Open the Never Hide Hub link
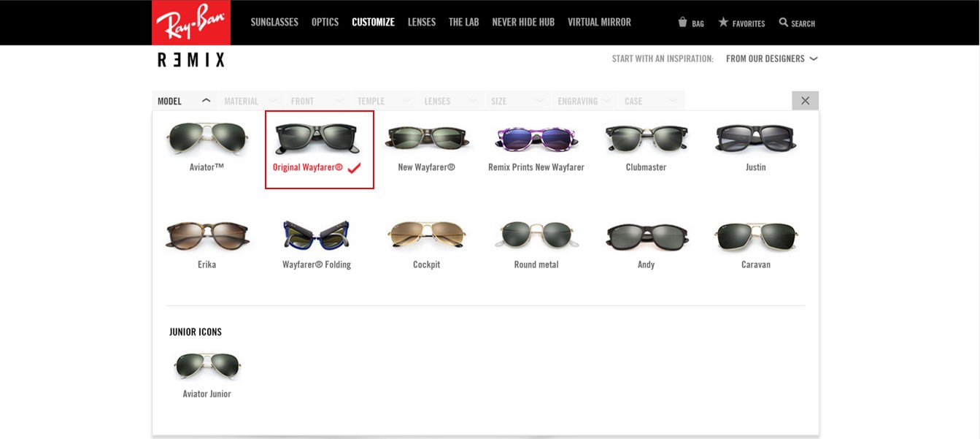Screen dimensions: 980x439 point(523,22)
